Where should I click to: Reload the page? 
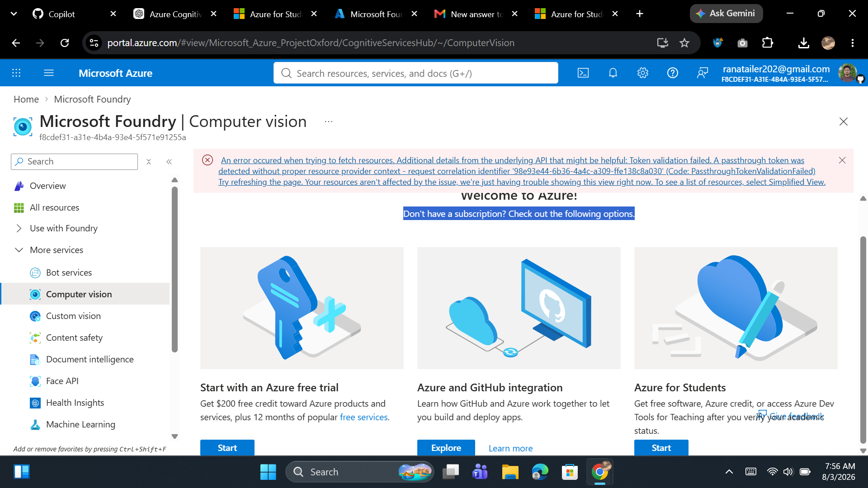point(65,43)
